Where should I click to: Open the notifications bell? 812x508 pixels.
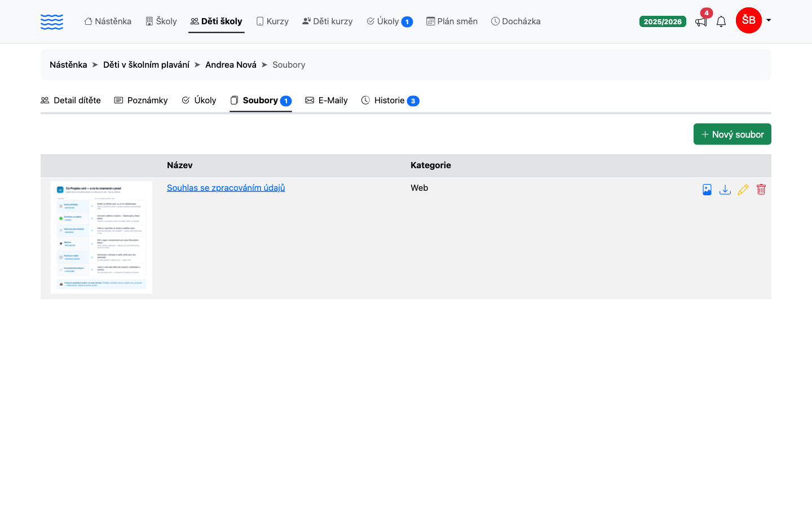(721, 21)
